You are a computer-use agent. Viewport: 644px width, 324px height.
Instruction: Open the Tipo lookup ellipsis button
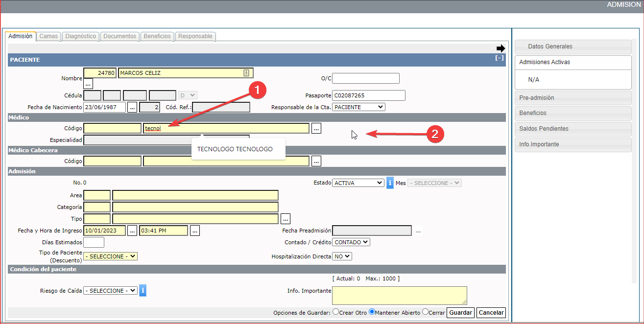pyautogui.click(x=286, y=219)
